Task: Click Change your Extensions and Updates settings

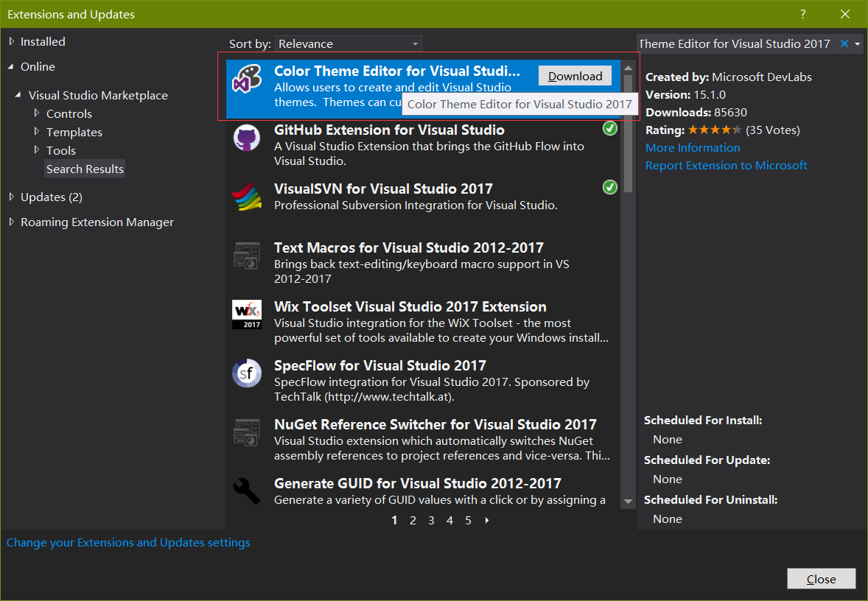Action: [x=127, y=542]
